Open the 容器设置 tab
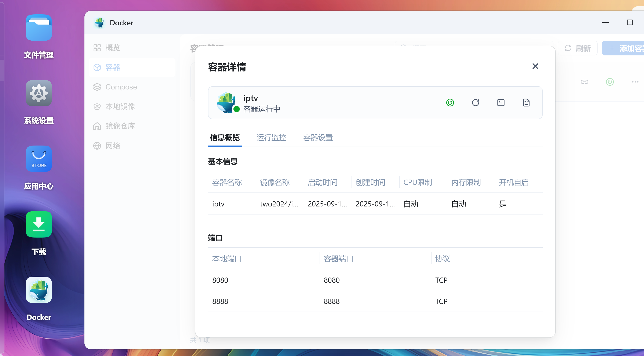The width and height of the screenshot is (644, 356). [x=318, y=138]
